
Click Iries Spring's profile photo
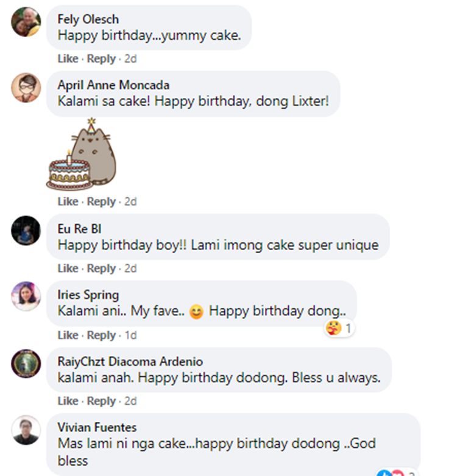26,298
